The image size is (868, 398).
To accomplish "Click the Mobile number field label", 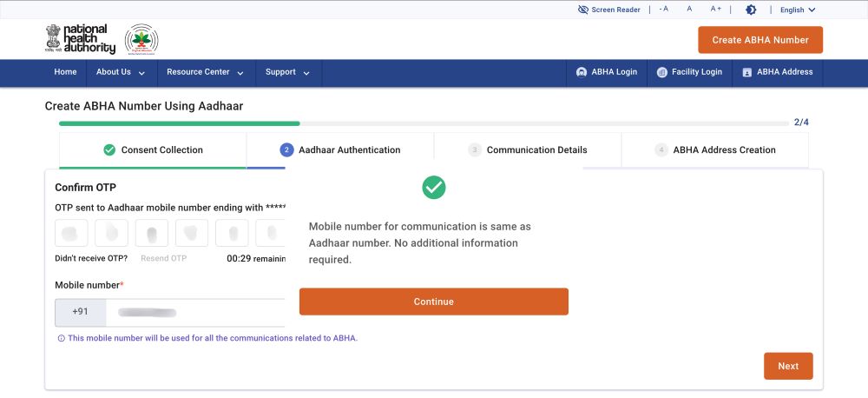I will 89,285.
